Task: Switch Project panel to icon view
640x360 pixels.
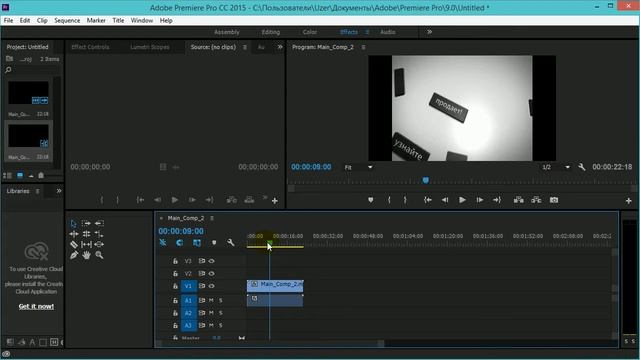Action: point(20,176)
